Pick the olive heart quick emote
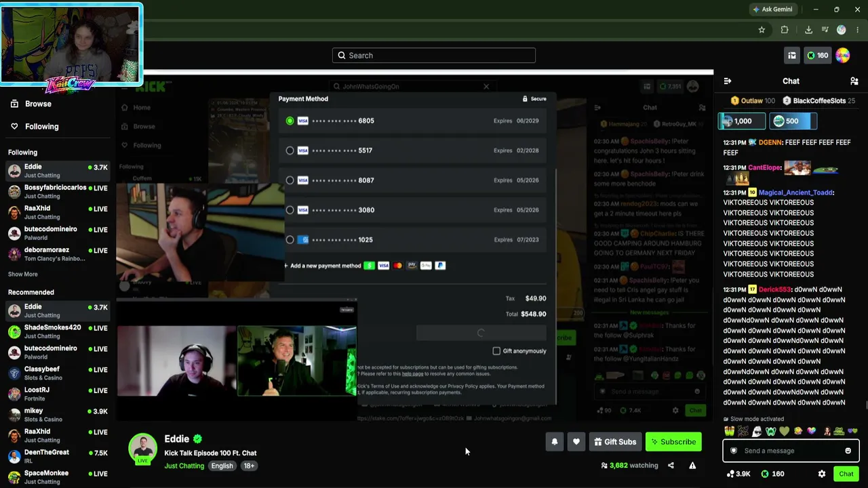The image size is (868, 488). [x=785, y=431]
